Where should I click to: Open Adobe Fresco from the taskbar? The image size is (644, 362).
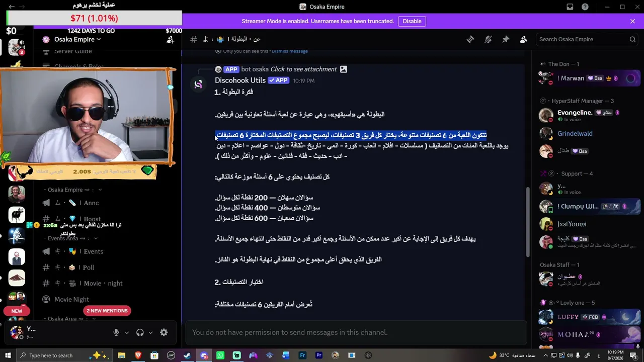(x=302, y=355)
